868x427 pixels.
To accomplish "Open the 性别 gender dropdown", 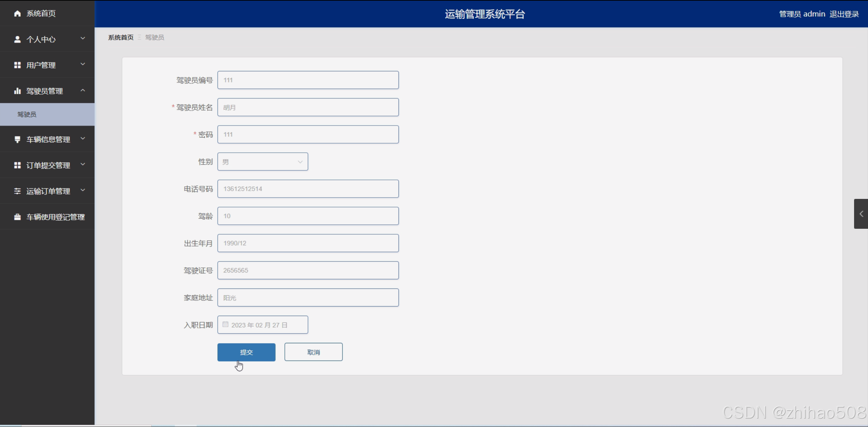I will click(262, 162).
